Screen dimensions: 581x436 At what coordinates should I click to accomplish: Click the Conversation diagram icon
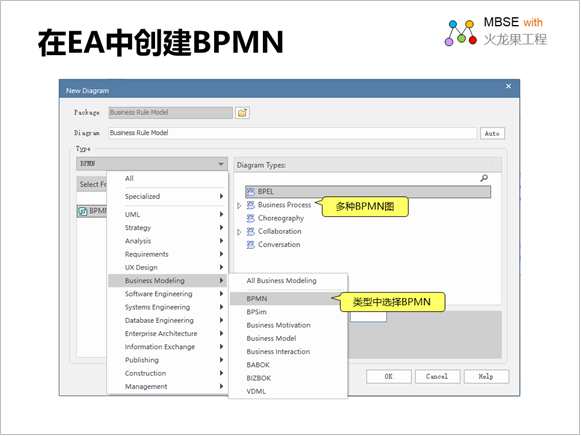251,245
